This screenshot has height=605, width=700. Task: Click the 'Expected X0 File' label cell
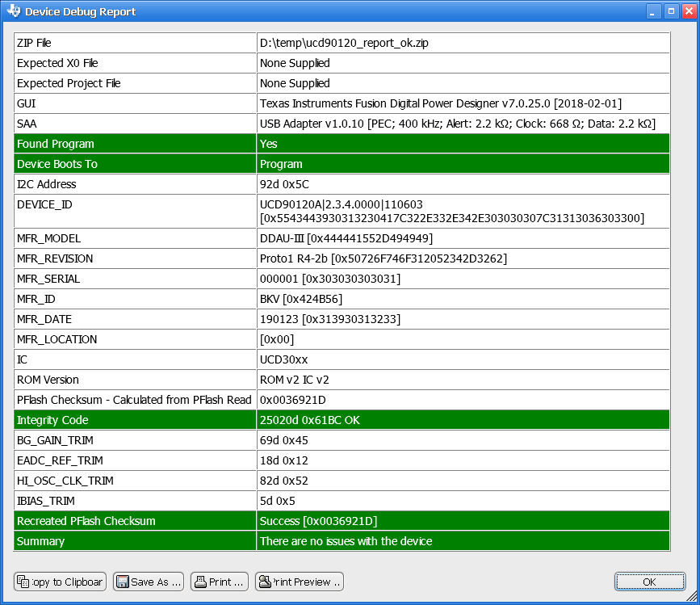pyautogui.click(x=135, y=63)
